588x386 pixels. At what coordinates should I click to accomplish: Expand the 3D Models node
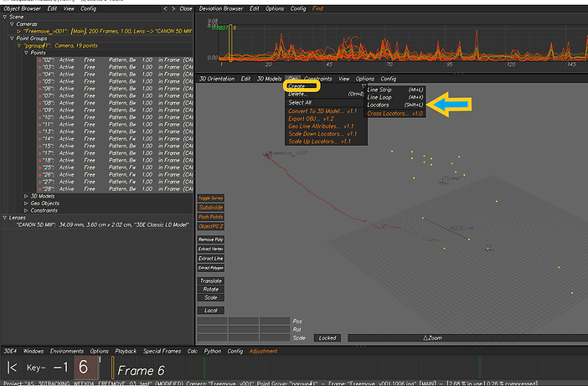26,196
